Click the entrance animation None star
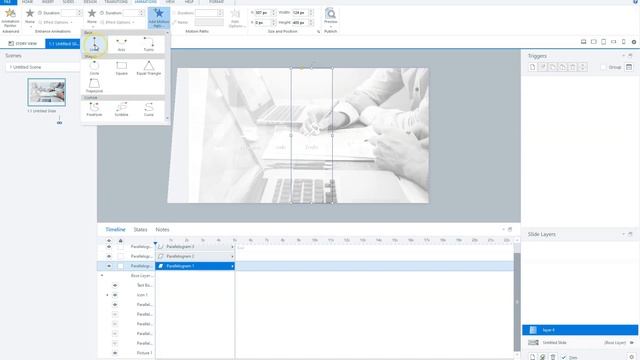This screenshot has height=360, width=640. tap(30, 14)
